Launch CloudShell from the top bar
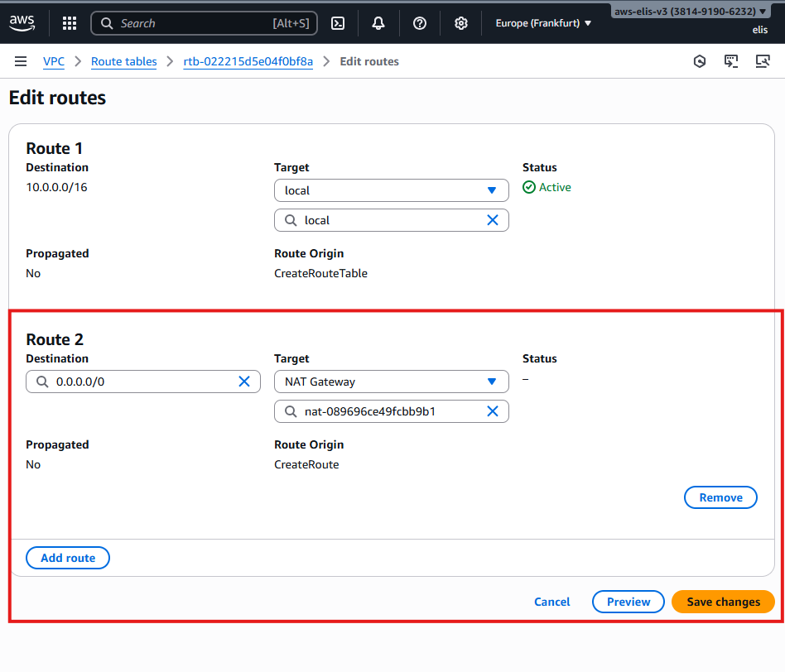This screenshot has width=785, height=672. point(338,23)
